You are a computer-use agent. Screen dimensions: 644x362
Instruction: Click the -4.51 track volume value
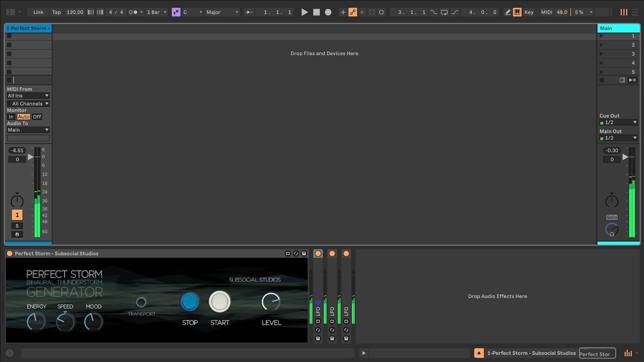(x=17, y=150)
